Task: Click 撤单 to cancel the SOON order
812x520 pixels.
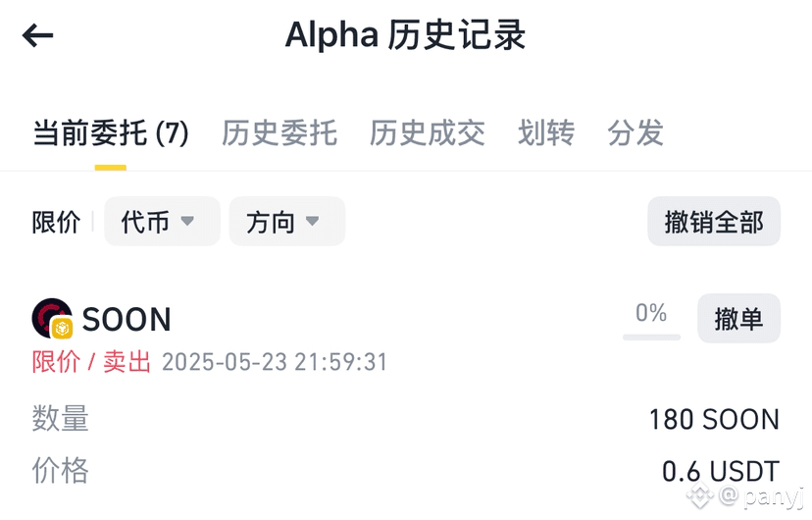Action: pos(738,318)
